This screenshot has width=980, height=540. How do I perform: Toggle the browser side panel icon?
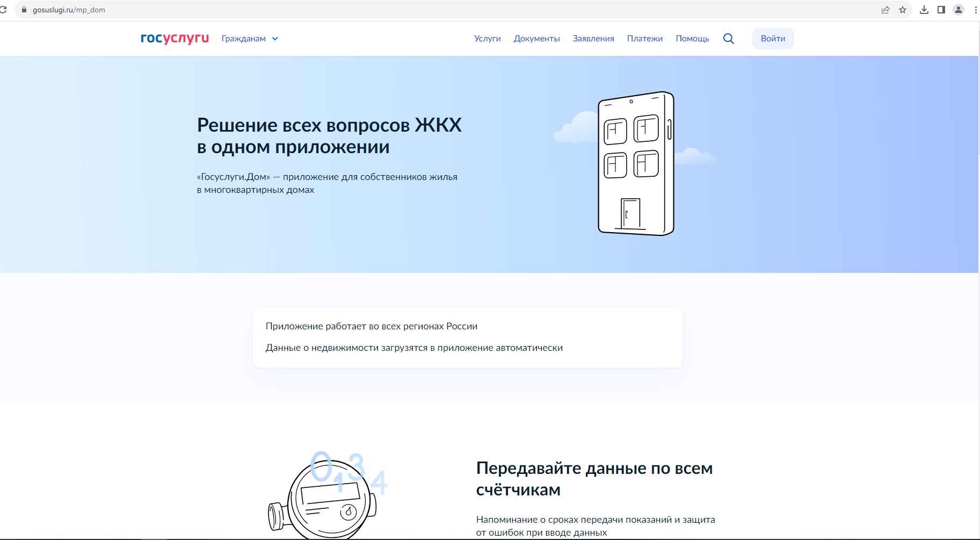(941, 10)
